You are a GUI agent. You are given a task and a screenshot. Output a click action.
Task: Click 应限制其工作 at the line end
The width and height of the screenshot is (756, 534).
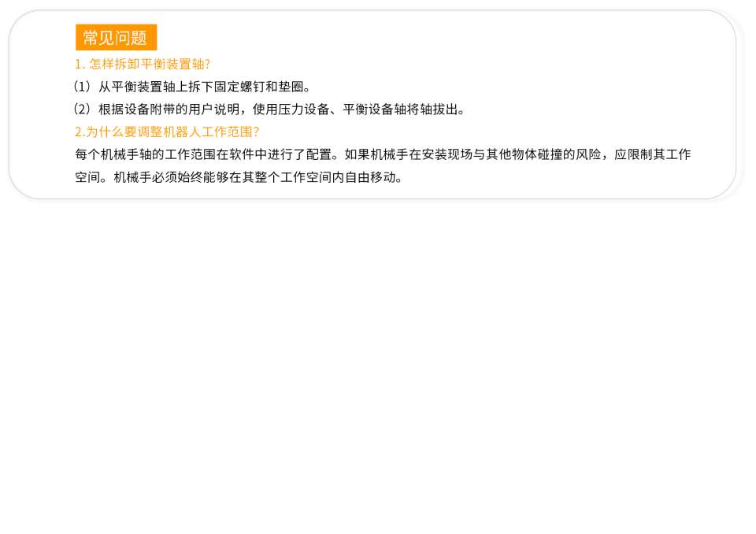pos(652,154)
